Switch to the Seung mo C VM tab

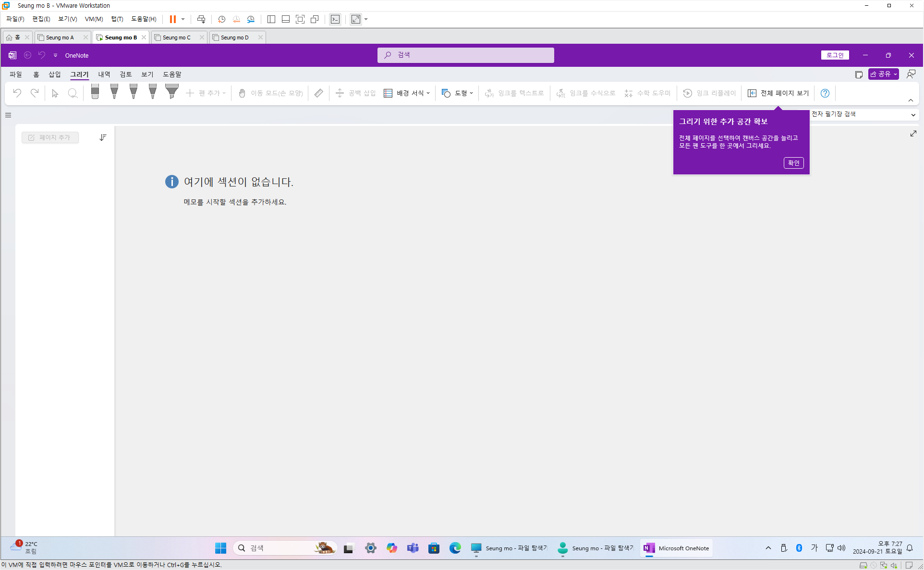click(x=176, y=37)
